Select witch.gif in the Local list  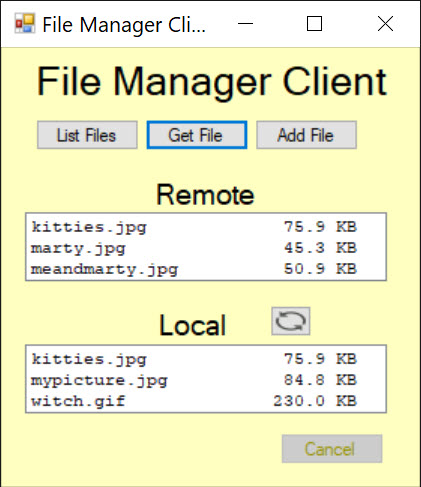pyautogui.click(x=206, y=401)
